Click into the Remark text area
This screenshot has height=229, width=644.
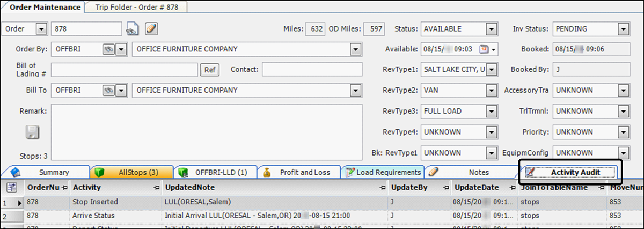pyautogui.click(x=206, y=131)
